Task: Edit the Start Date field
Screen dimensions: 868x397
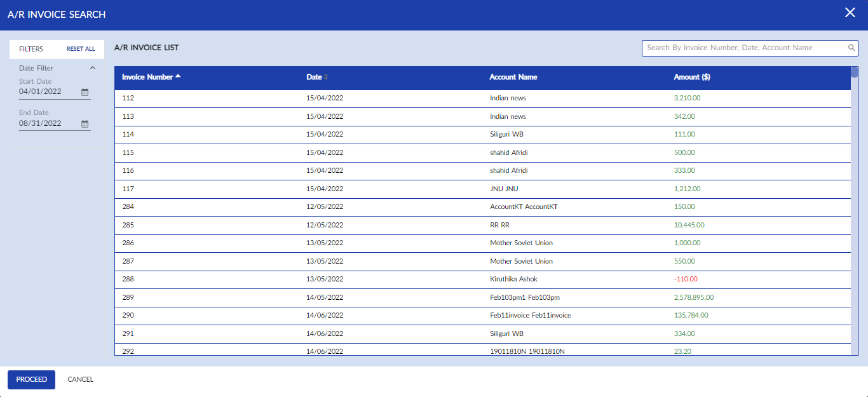Action: point(48,91)
